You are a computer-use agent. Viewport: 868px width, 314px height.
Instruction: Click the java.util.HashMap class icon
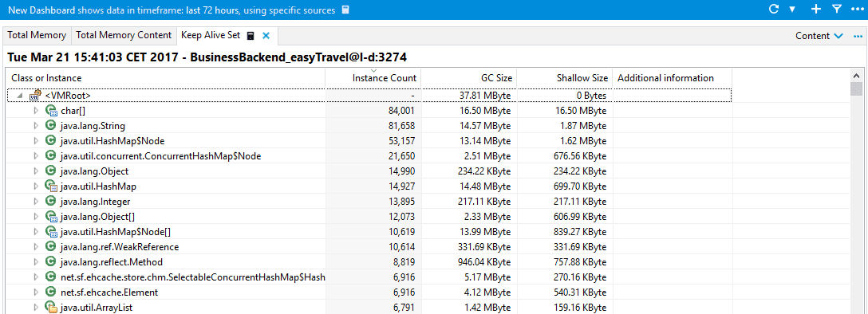click(x=51, y=186)
